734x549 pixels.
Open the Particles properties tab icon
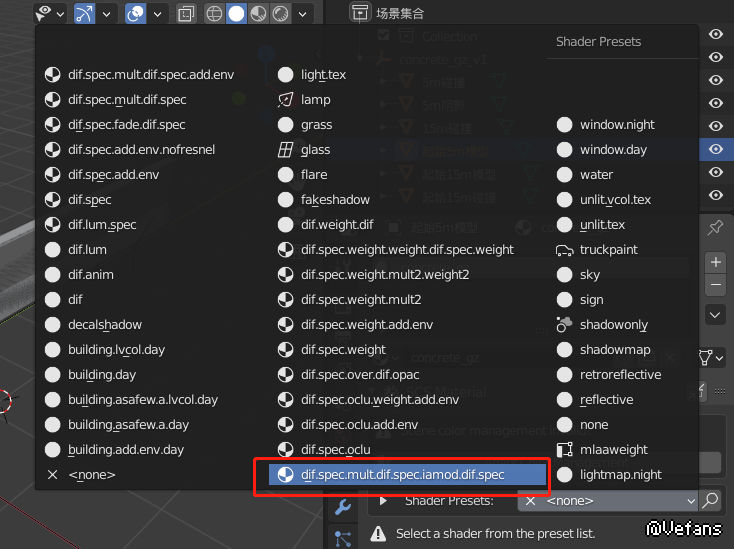[x=343, y=539]
